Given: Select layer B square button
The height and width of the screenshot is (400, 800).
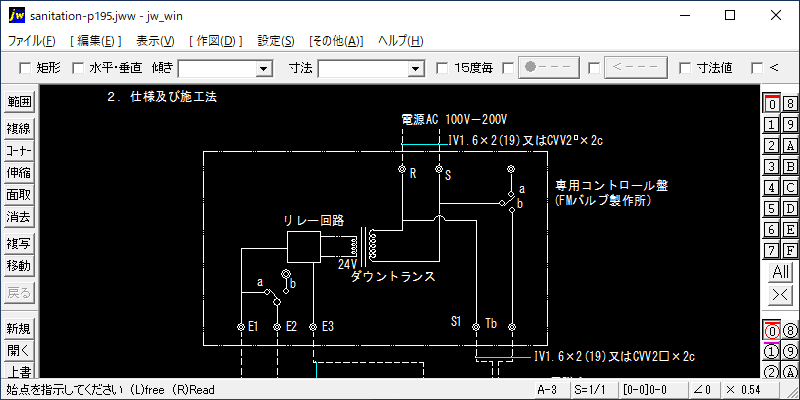Looking at the screenshot, I should pos(790,166).
